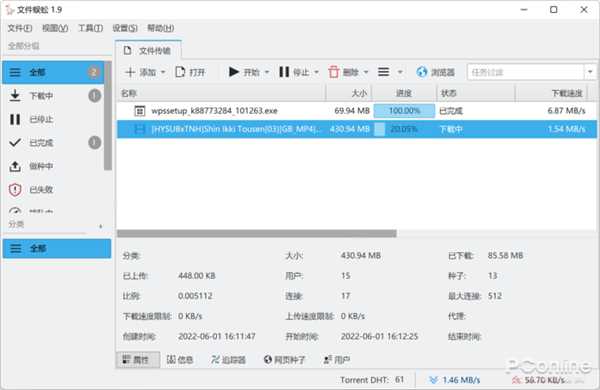Switch to the Users tab
600x390 pixels.
(337, 360)
